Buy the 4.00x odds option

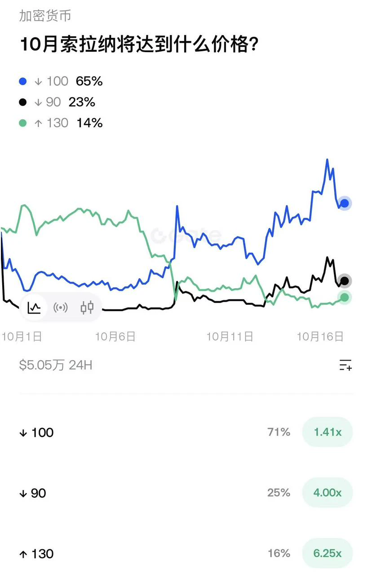point(328,493)
